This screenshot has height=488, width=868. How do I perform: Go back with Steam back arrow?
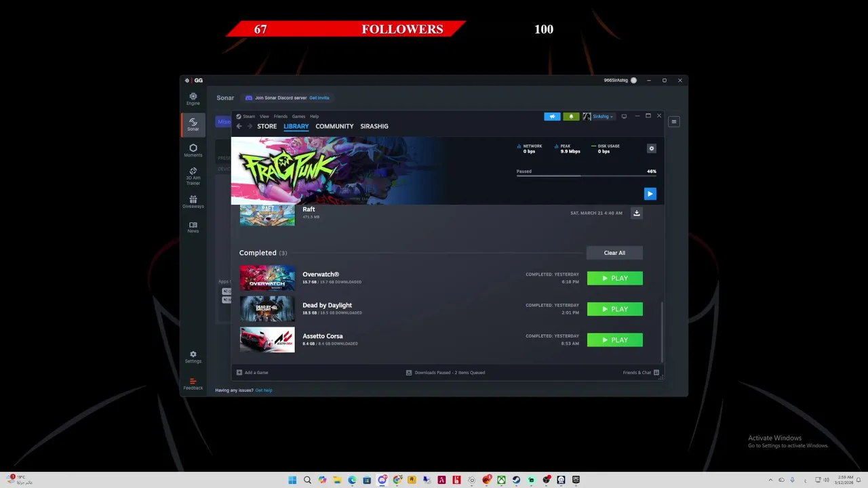click(x=239, y=126)
